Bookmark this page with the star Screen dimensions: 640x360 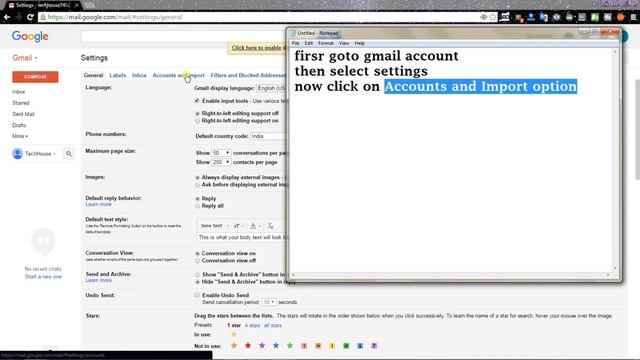[x=493, y=17]
